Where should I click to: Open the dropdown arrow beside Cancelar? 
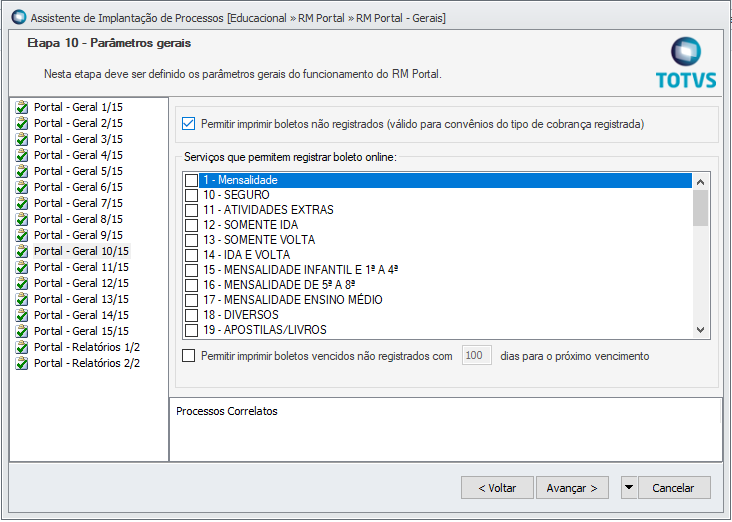pos(629,488)
